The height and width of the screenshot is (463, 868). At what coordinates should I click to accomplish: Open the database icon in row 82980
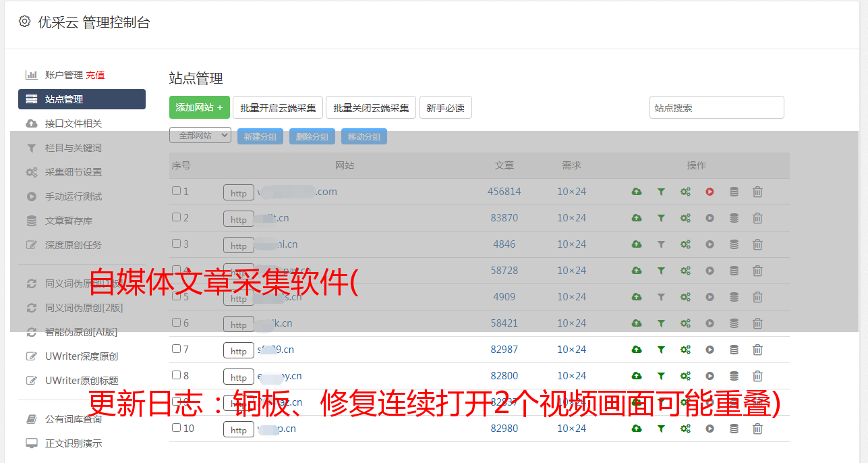[734, 429]
